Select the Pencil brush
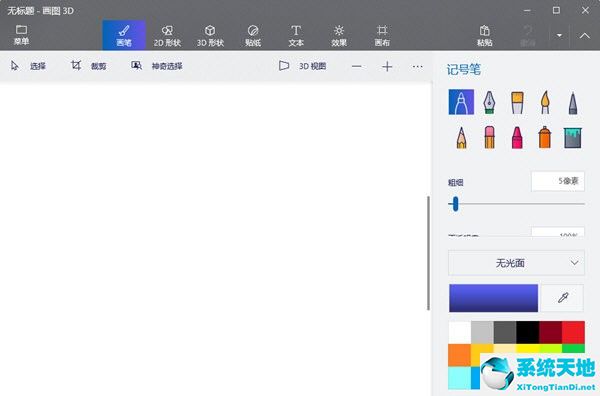Screen dimensions: 600x396 [461, 137]
